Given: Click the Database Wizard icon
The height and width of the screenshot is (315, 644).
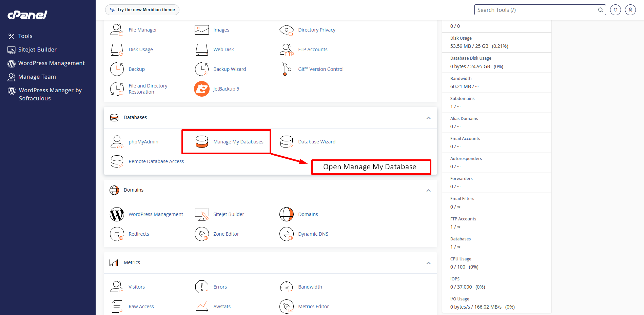Looking at the screenshot, I should [287, 142].
